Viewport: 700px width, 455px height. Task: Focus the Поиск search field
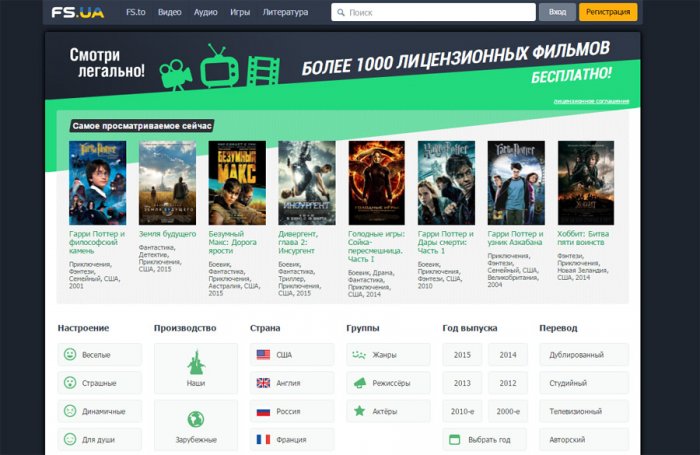(433, 12)
